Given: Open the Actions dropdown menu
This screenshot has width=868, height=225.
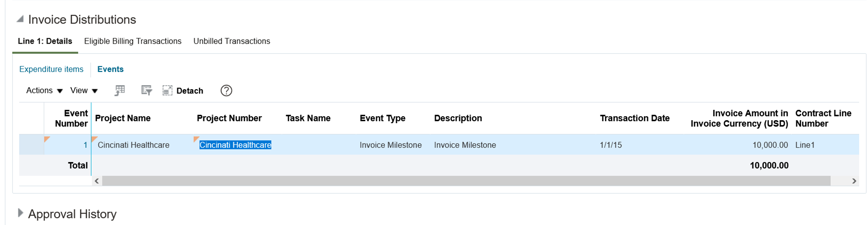Looking at the screenshot, I should point(44,91).
